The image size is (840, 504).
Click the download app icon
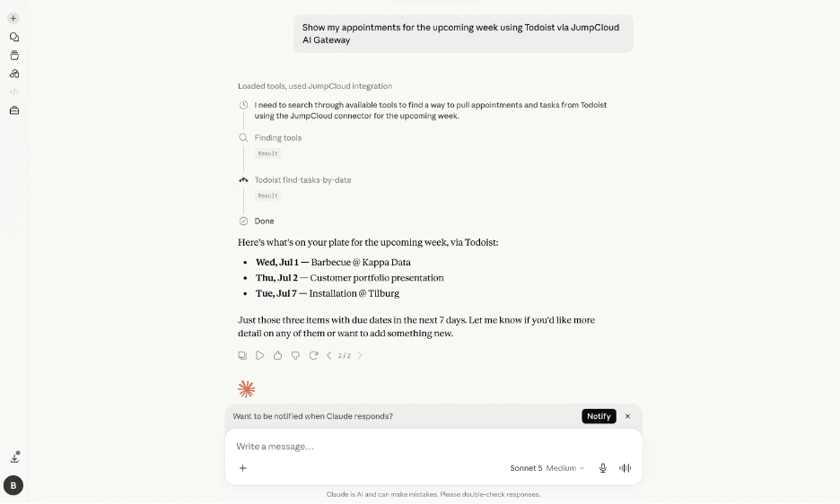pos(14,458)
